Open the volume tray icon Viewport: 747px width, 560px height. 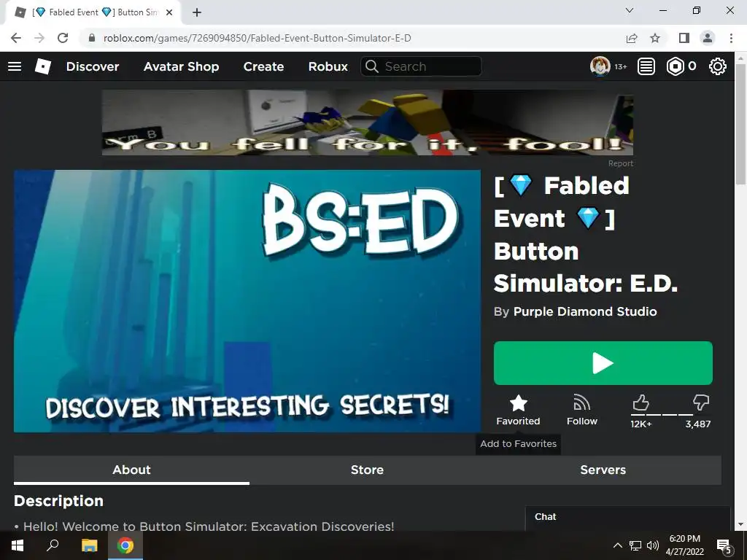coord(653,545)
